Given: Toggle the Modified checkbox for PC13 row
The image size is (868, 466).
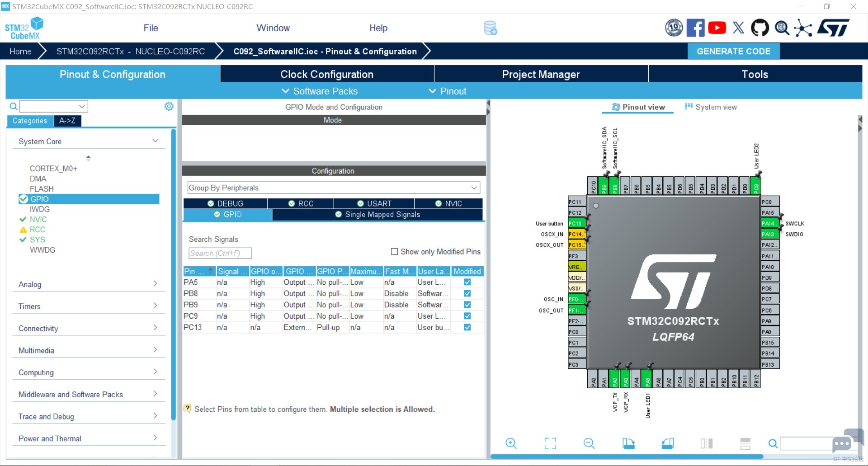Looking at the screenshot, I should tap(467, 327).
